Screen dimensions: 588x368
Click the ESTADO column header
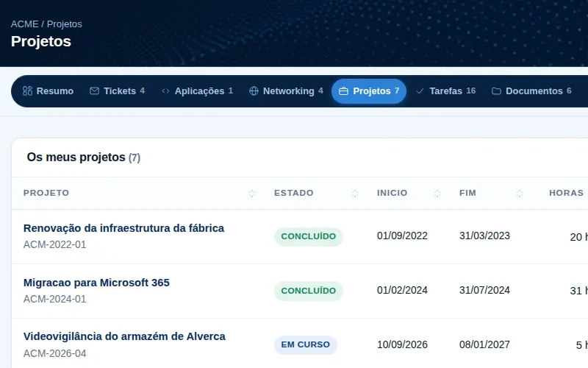293,193
